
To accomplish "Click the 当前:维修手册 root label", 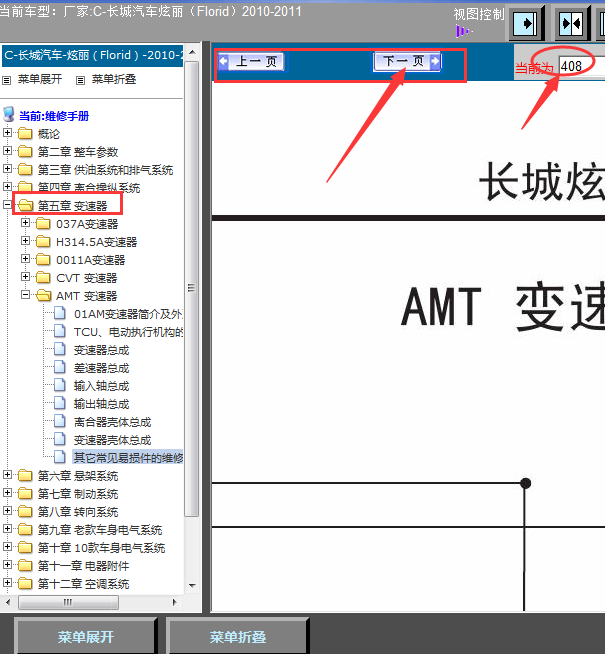I will [x=54, y=116].
